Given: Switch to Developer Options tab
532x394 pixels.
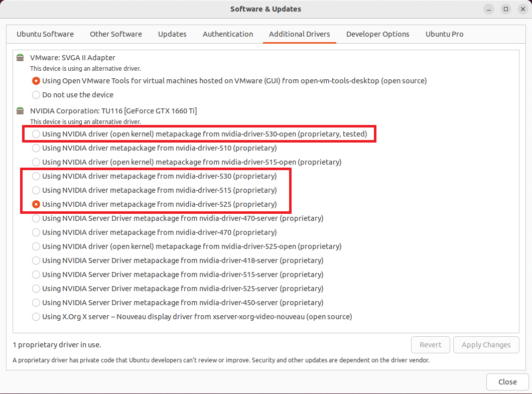Looking at the screenshot, I should [377, 34].
